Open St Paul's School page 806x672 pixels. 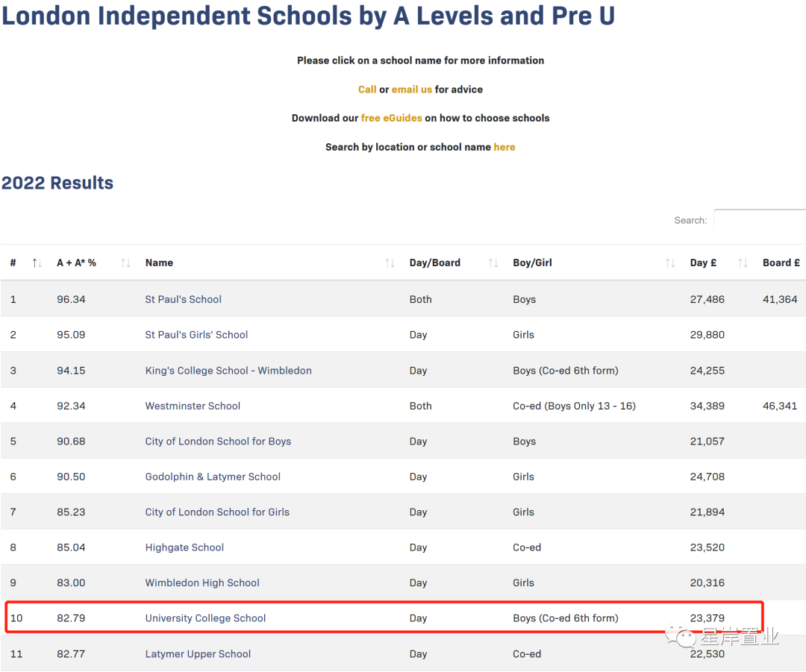183,299
